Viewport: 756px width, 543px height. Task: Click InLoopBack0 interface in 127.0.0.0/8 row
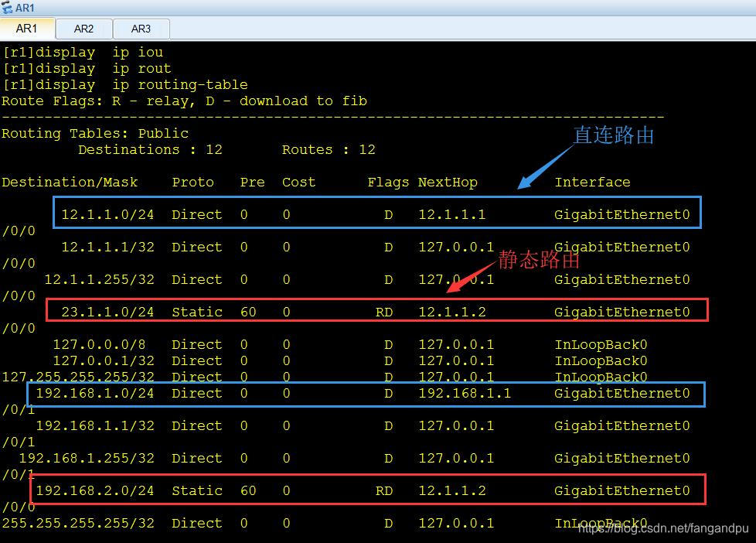(601, 344)
